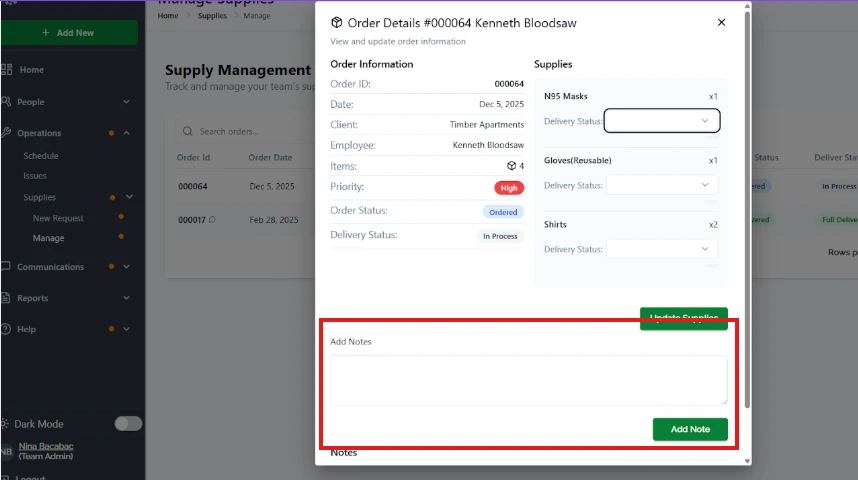Toggle the Dark Mode switch

pyautogui.click(x=128, y=424)
